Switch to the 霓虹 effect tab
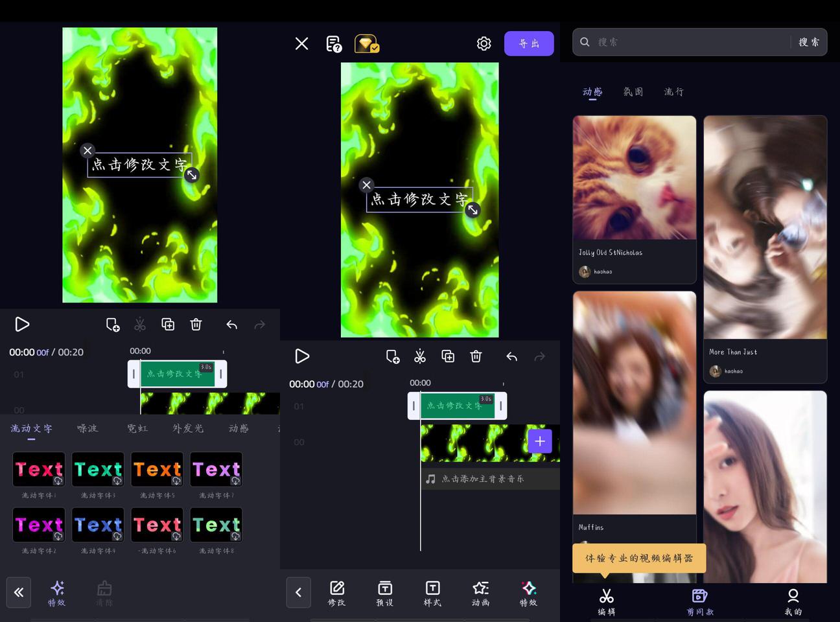840x622 pixels. [137, 428]
